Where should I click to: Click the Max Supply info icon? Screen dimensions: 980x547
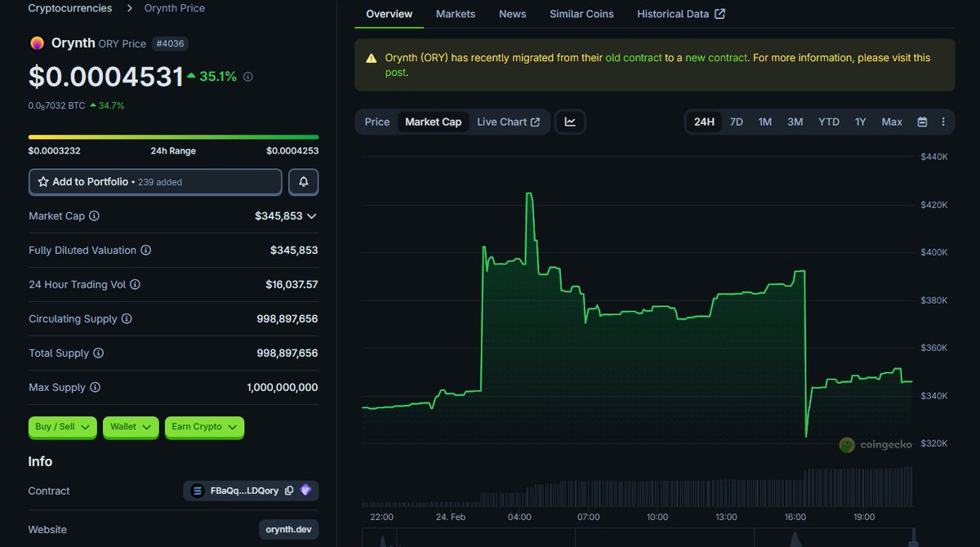tap(95, 388)
